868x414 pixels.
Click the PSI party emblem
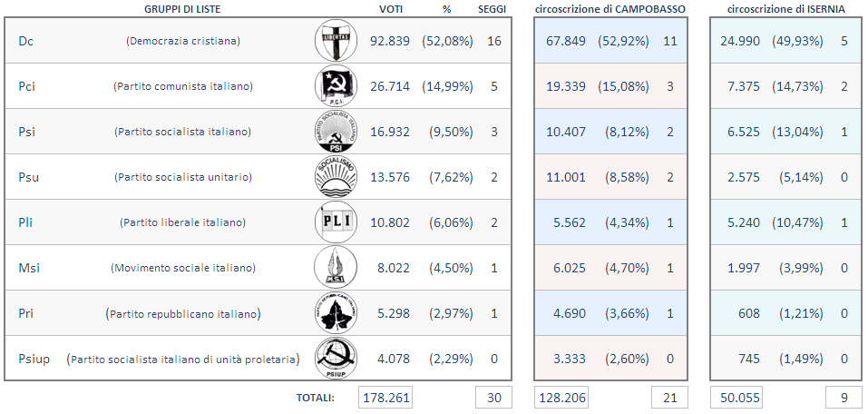(x=336, y=132)
